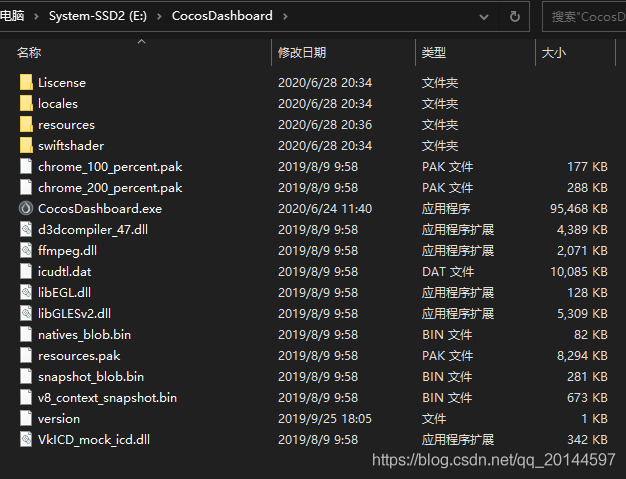Image resolution: width=626 pixels, height=479 pixels.
Task: Select the file name ffmpeg.dll
Action: pos(67,251)
